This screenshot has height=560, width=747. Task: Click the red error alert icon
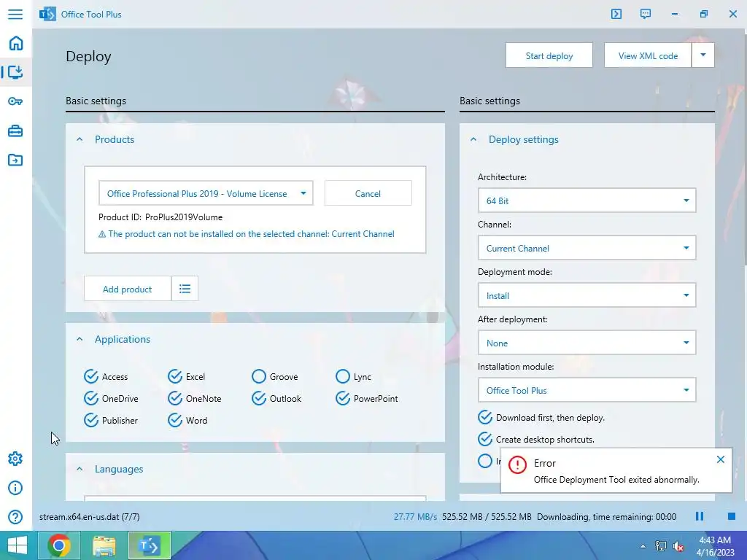[517, 464]
